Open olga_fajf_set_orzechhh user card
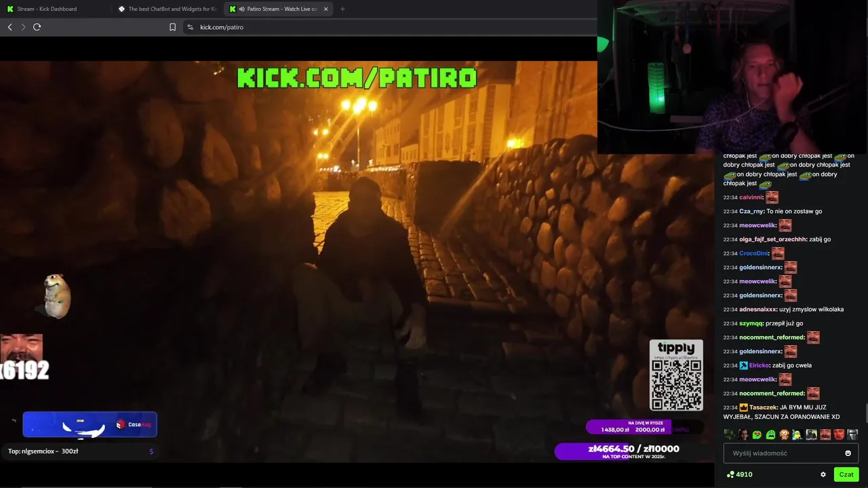The image size is (868, 488). click(x=772, y=239)
